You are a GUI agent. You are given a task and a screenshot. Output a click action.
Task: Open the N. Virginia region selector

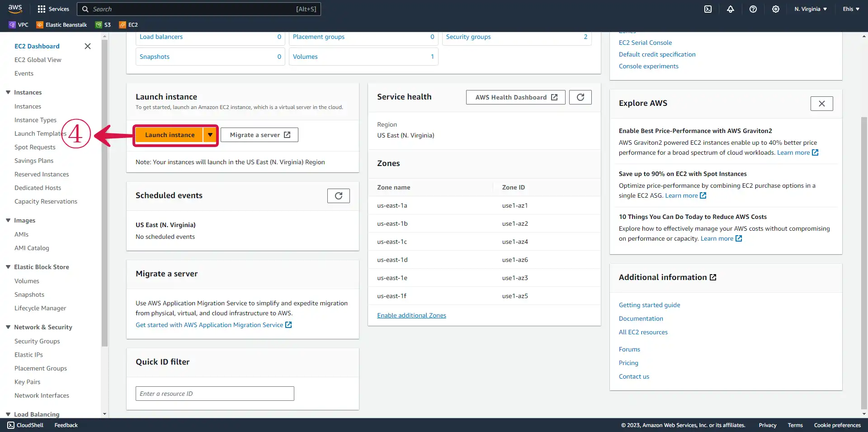point(811,9)
